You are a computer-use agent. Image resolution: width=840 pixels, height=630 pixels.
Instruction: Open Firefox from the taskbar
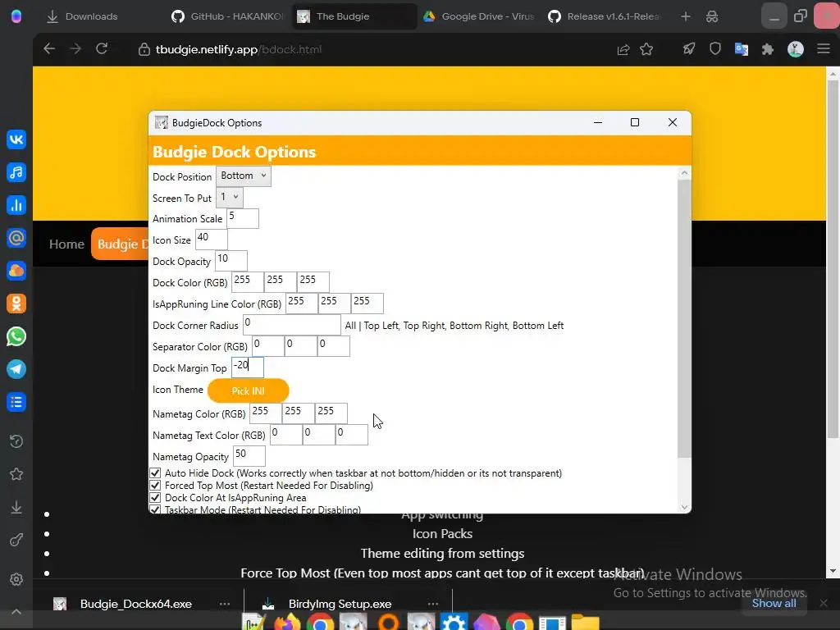pyautogui.click(x=287, y=623)
